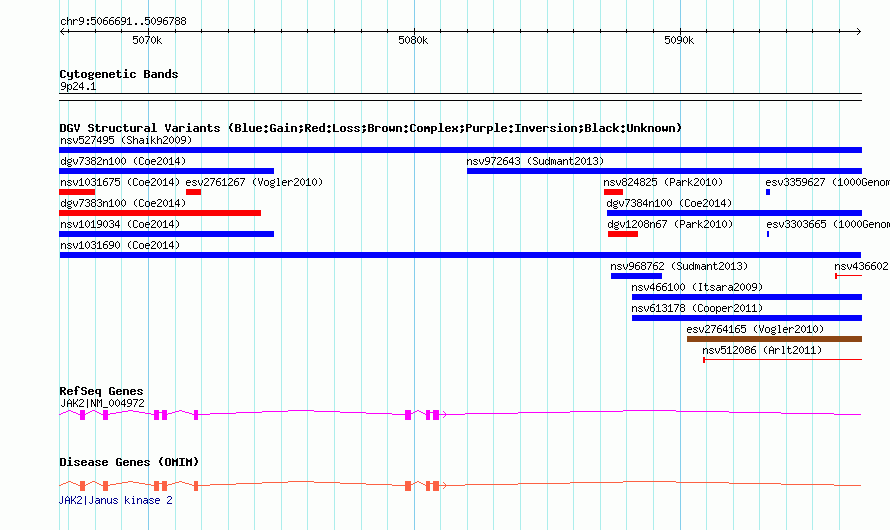This screenshot has height=530, width=890.
Task: Select the nsv512086 (Arlt2011) red line
Action: (782, 360)
